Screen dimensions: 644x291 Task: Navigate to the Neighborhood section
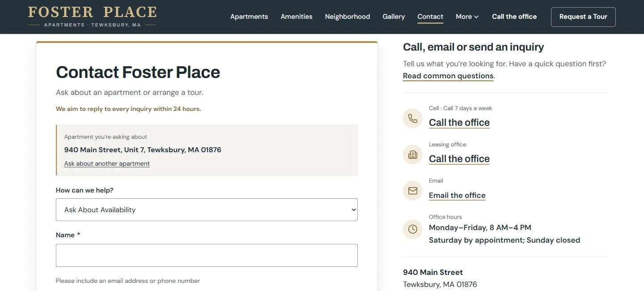click(x=347, y=17)
